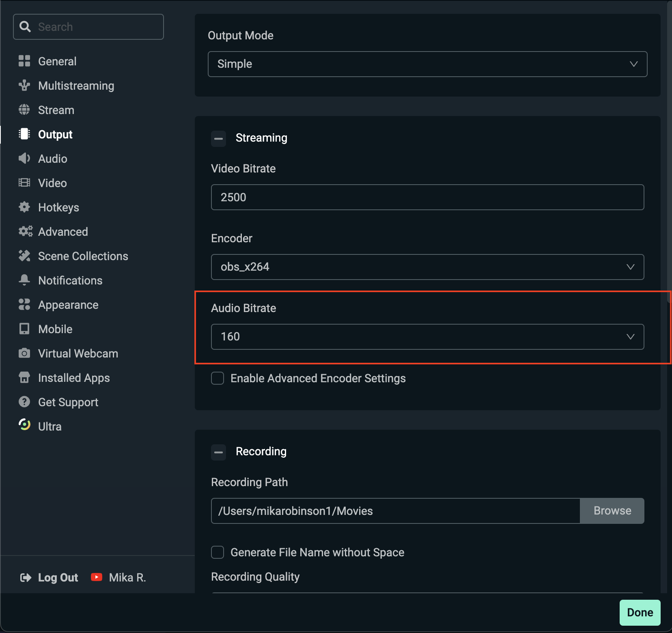This screenshot has width=672, height=633.
Task: Click the Browse button for recording path
Action: (x=612, y=511)
